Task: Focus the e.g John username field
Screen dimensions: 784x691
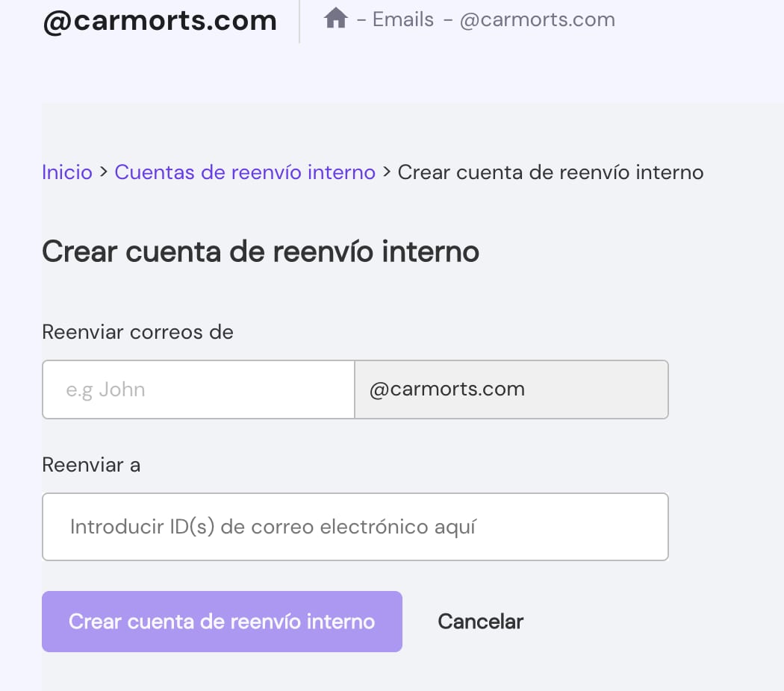Action: [198, 390]
